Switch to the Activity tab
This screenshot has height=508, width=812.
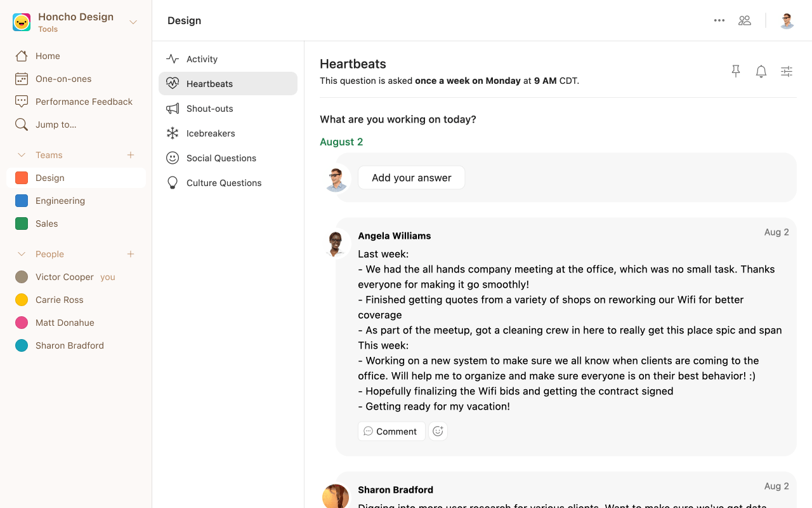tap(228, 59)
